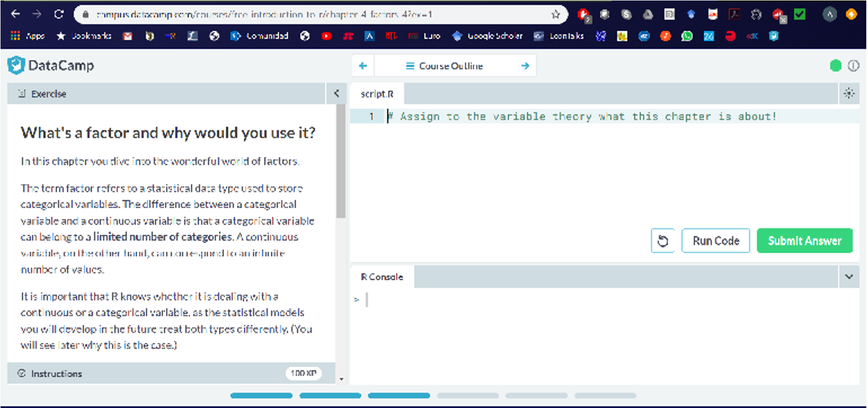Open editor settings gear icon

[849, 94]
